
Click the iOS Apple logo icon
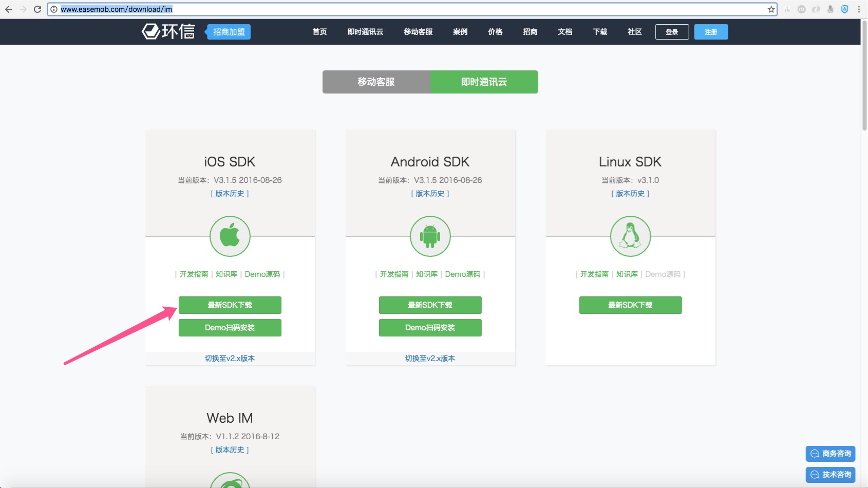pyautogui.click(x=230, y=236)
